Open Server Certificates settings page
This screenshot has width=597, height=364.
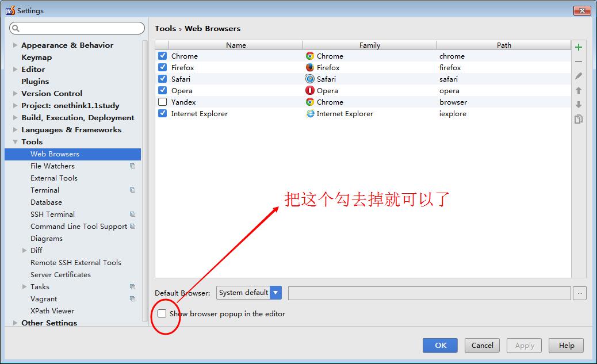60,274
